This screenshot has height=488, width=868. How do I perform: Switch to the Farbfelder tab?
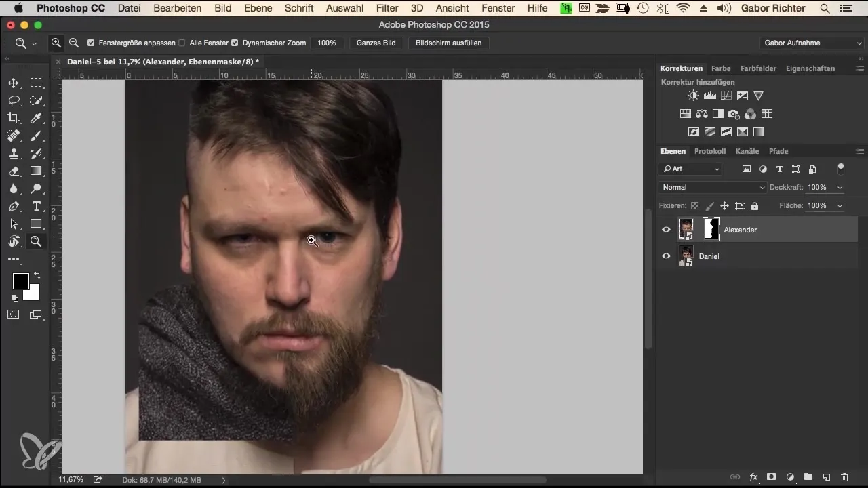[x=758, y=68]
